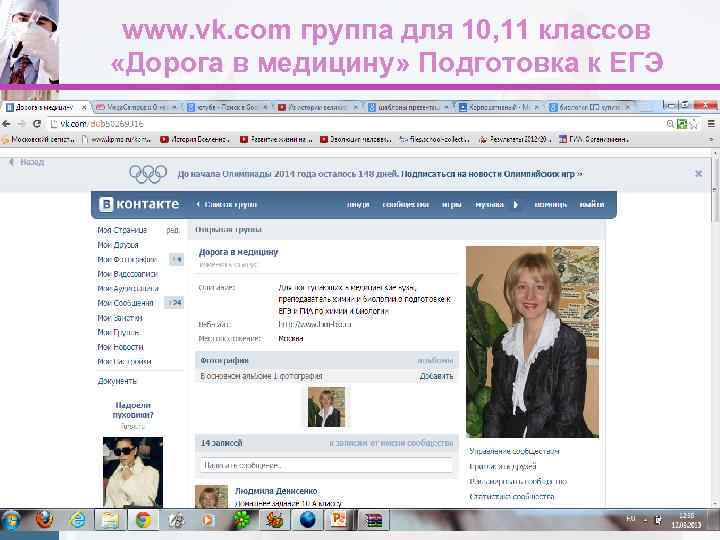Screen dimensions: 720x540
Task: Click 'к записям от имени сообщества'
Action: pyautogui.click(x=392, y=443)
